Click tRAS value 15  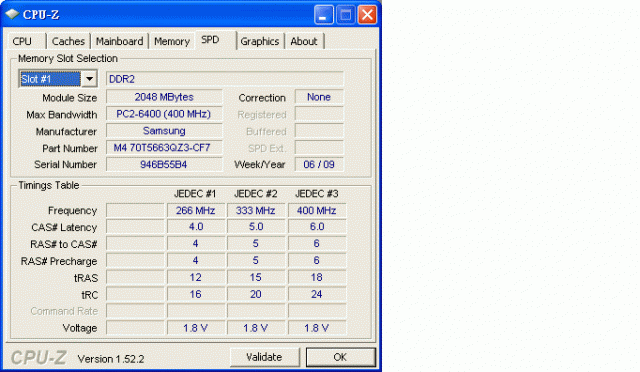tap(256, 278)
